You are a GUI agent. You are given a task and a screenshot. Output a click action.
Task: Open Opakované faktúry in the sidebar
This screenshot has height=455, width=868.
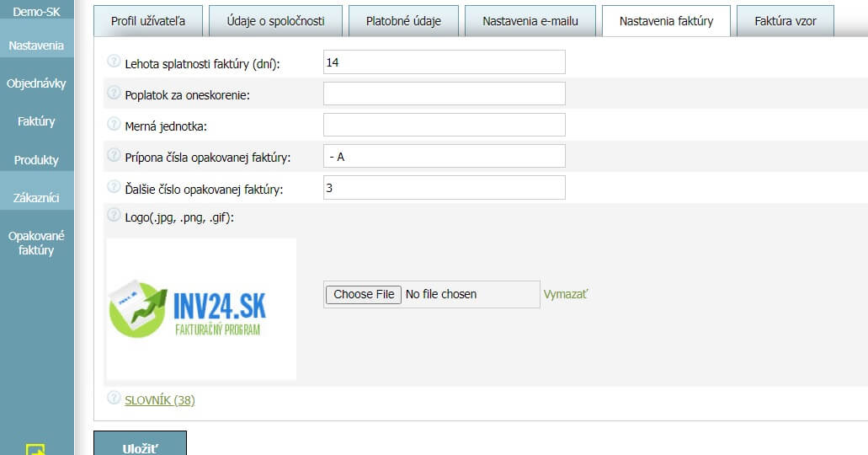tap(36, 243)
